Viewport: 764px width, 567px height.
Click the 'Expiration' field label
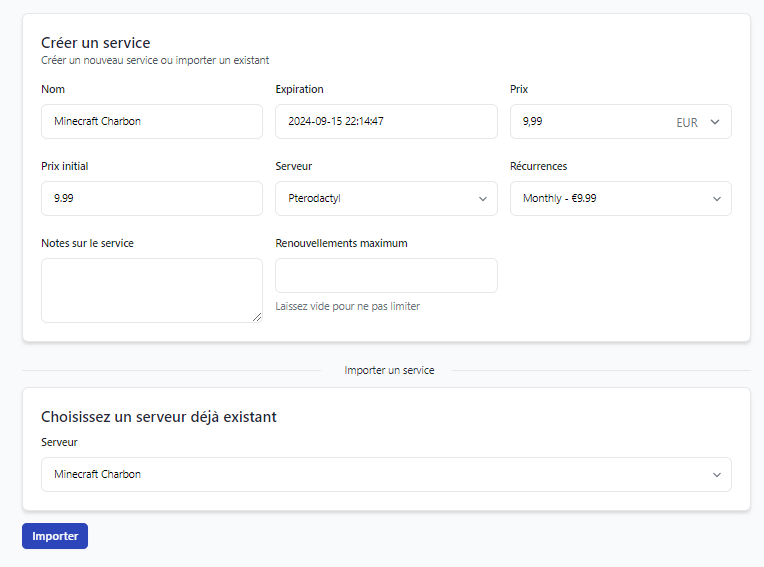pos(299,89)
